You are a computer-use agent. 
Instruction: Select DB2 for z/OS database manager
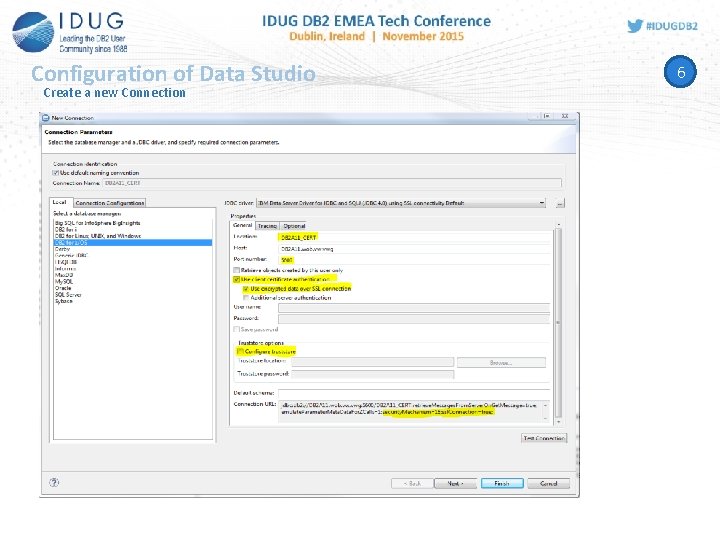coord(133,242)
